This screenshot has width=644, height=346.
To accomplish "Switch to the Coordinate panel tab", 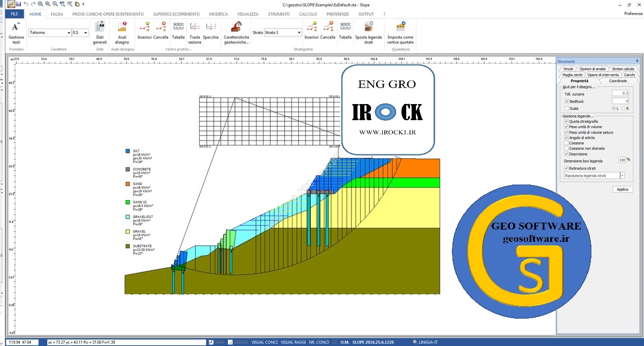I will [618, 81].
